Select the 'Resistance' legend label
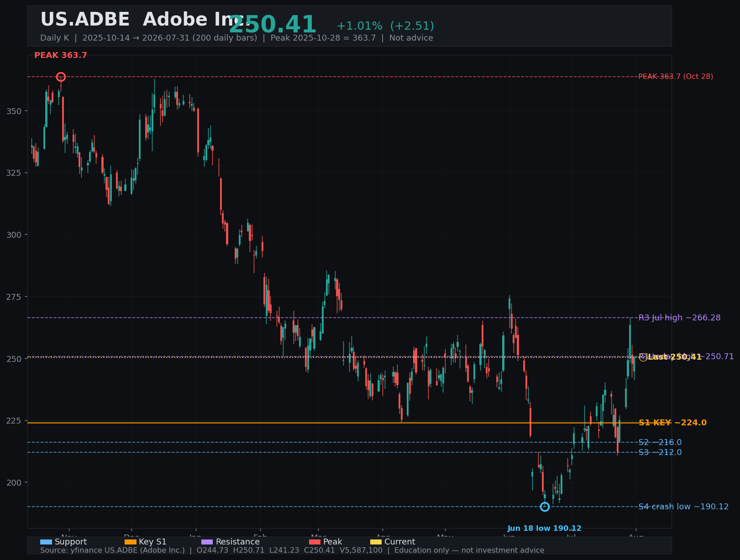The height and width of the screenshot is (560, 740). [x=238, y=542]
